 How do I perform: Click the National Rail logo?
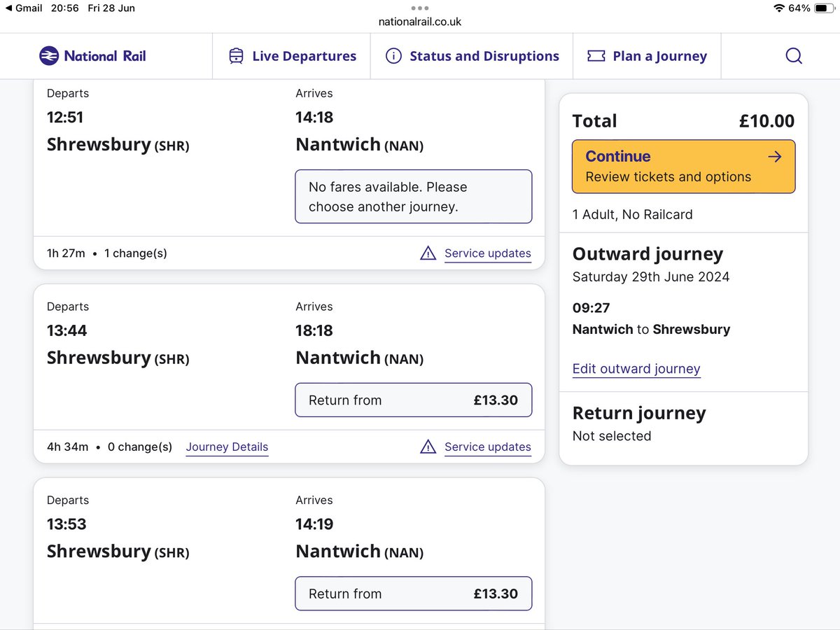92,56
